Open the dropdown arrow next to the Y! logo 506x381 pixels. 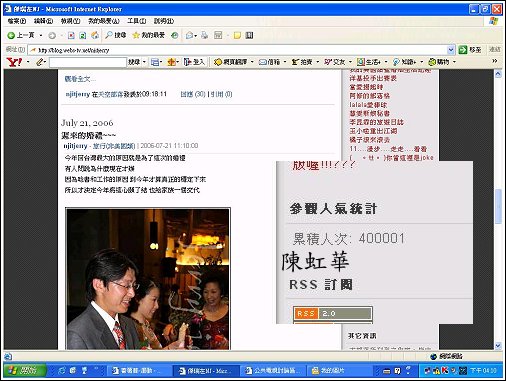tap(28, 62)
